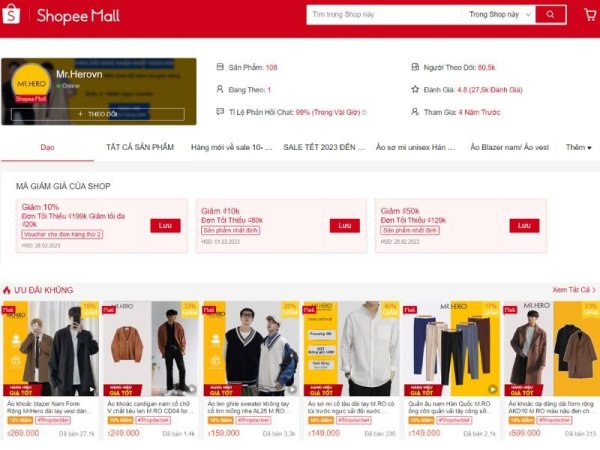This screenshot has height=450, width=600.
Task: Select the Áo Blazer nam/ Áo vest tab
Action: (x=509, y=147)
